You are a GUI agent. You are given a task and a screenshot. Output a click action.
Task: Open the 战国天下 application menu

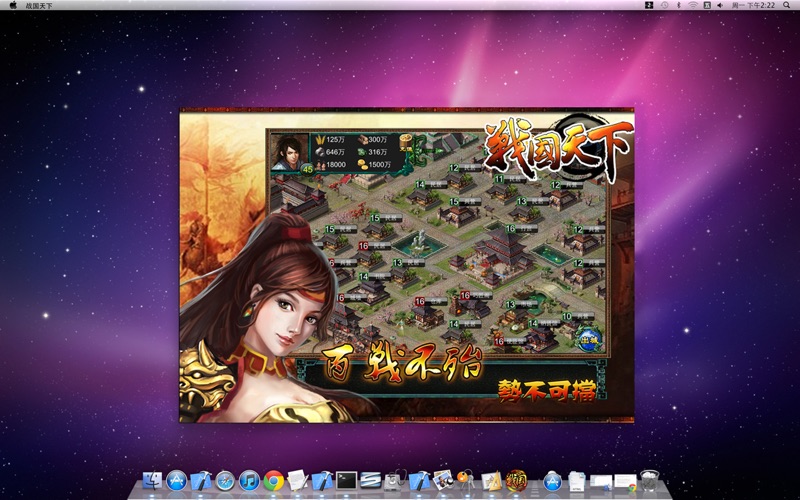(39, 6)
